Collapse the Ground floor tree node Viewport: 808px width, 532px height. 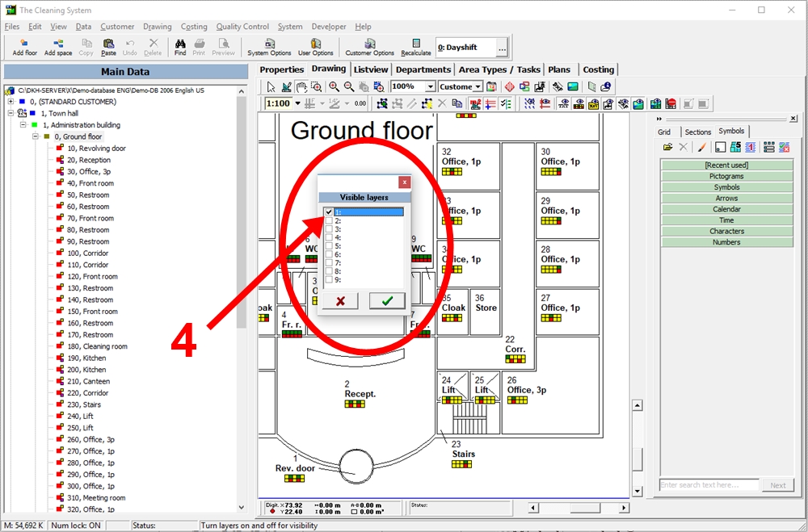tap(36, 136)
